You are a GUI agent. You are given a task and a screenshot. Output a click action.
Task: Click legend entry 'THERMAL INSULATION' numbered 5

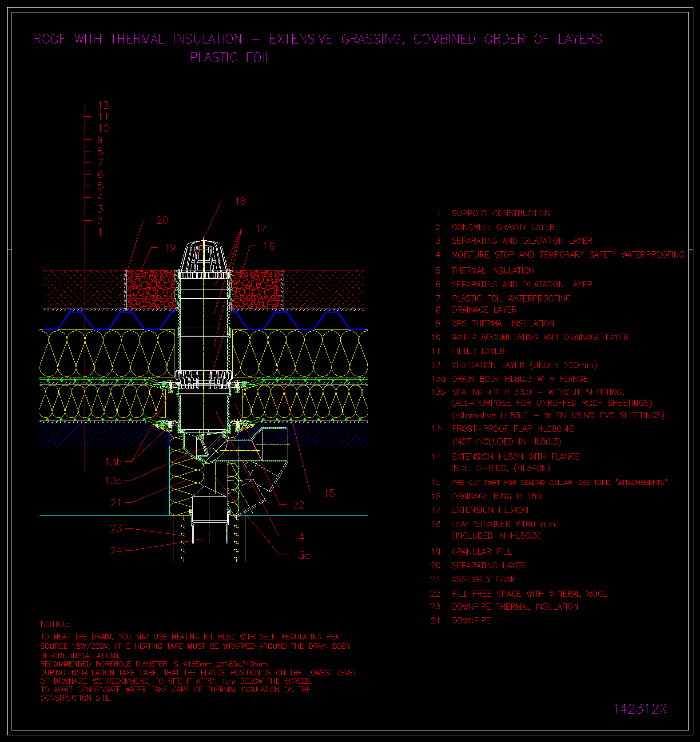493,271
